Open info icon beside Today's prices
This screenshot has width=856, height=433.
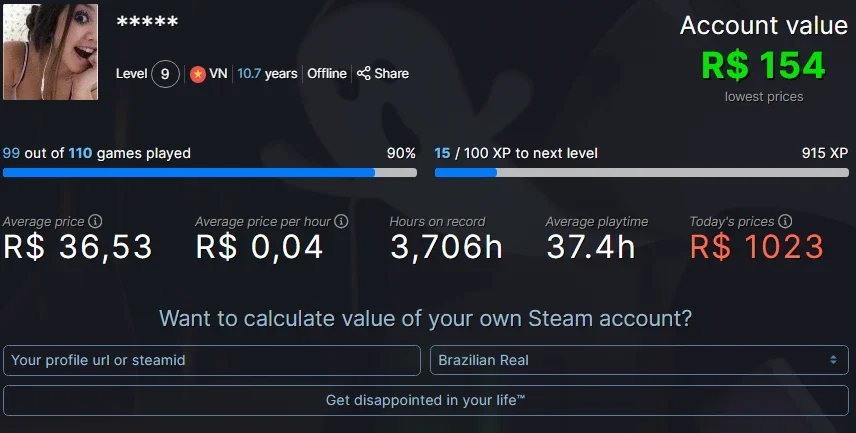point(785,221)
